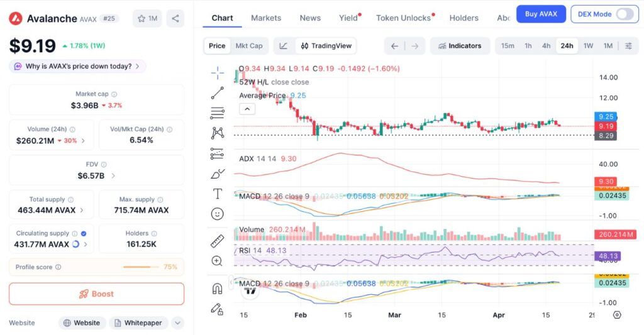The image size is (644, 335).
Task: Toggle the DEX Mode switch
Action: coord(625,14)
